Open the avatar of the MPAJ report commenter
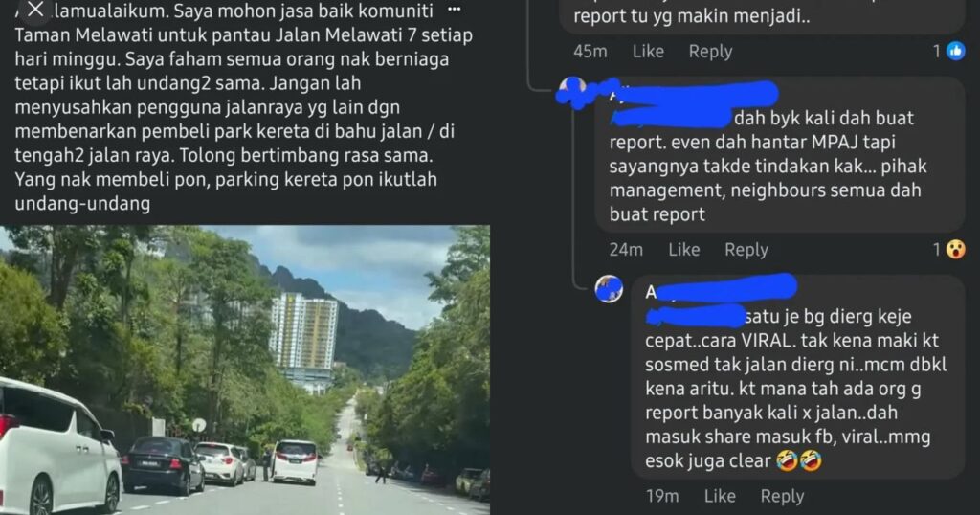 [572, 92]
